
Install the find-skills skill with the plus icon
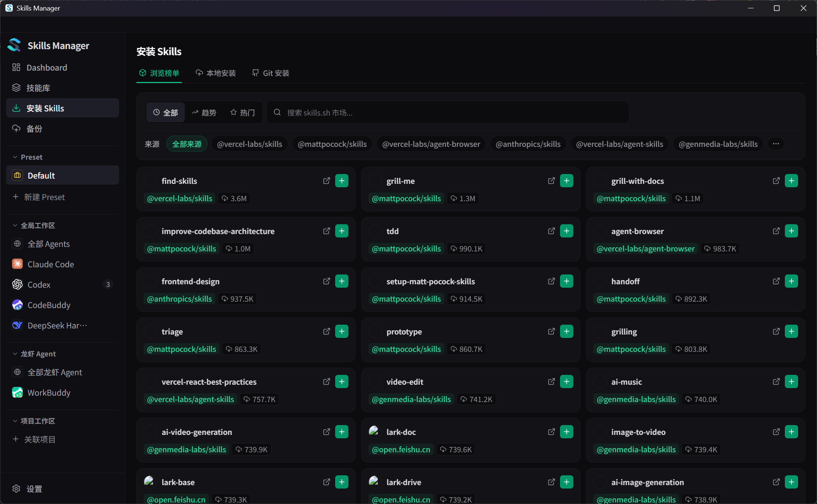342,181
